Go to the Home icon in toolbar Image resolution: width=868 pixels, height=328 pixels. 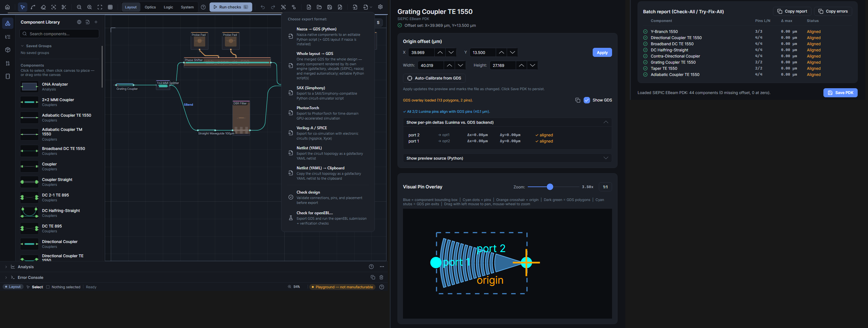[x=7, y=7]
